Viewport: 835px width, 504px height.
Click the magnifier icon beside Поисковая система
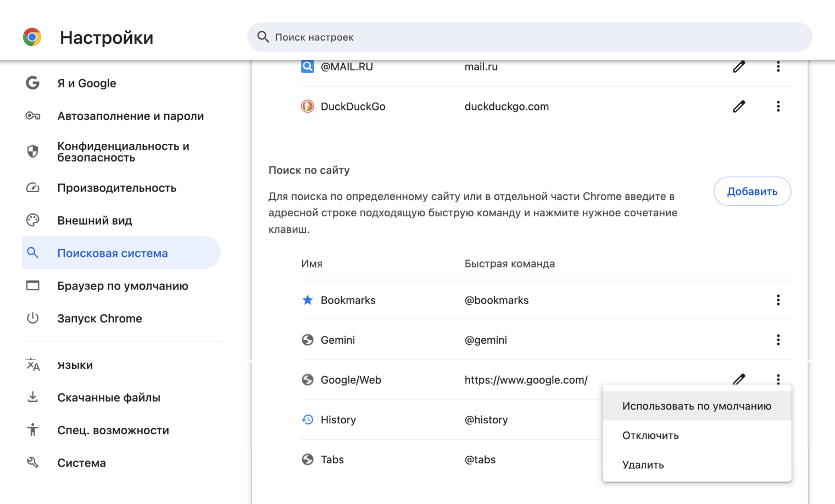point(32,253)
